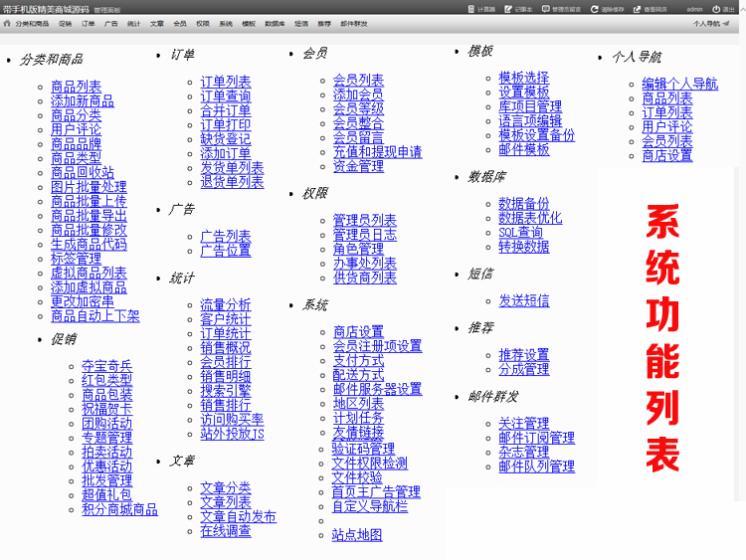Open the 数据备份 link
The height and width of the screenshot is (560, 746).
pyautogui.click(x=524, y=204)
